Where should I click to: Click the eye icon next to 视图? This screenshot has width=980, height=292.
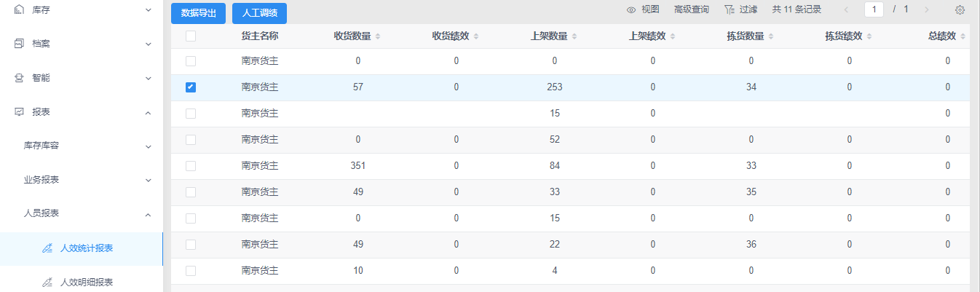[x=631, y=9]
